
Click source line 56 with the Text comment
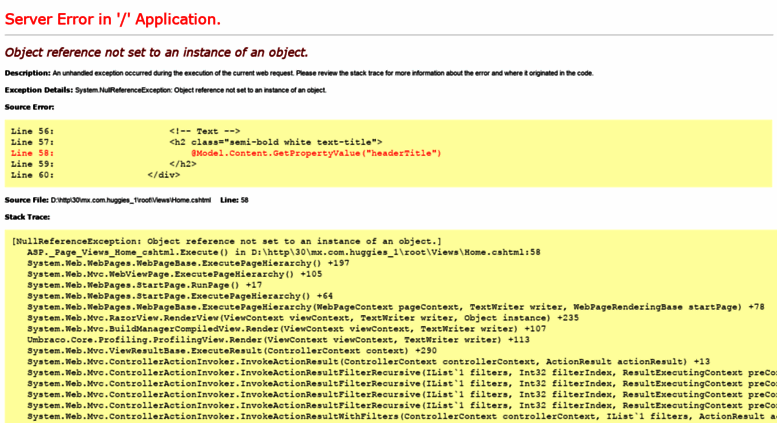point(125,131)
